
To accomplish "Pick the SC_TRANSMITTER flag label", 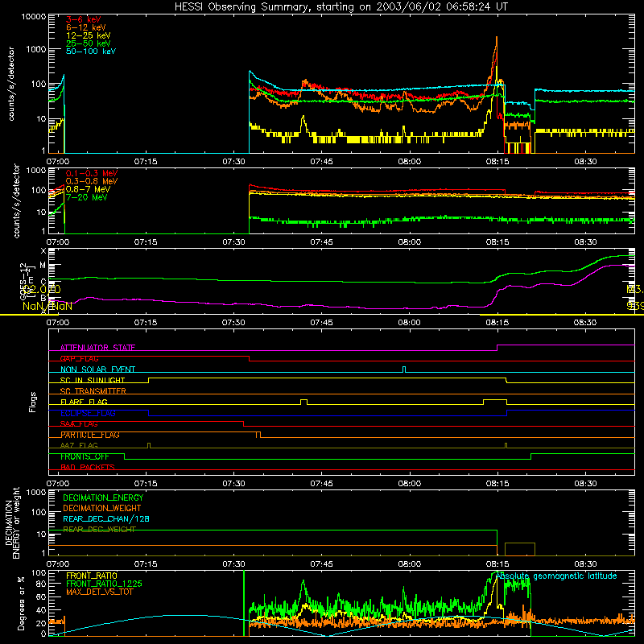I will (x=93, y=391).
